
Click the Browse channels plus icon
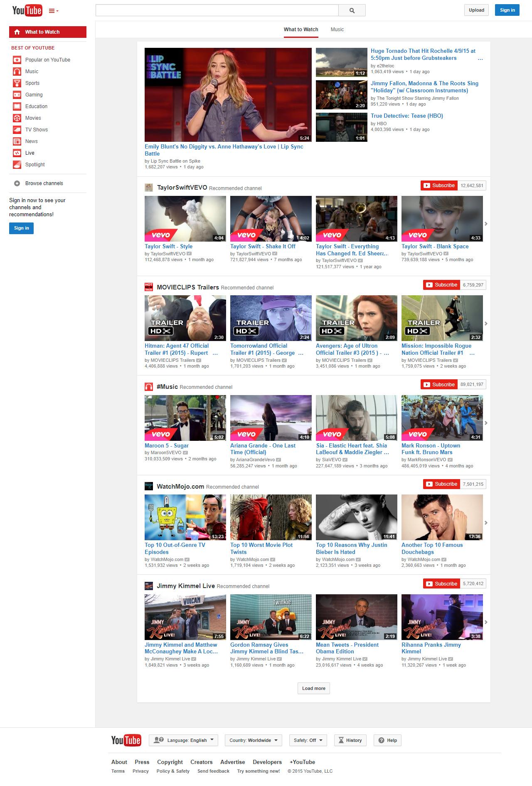(17, 183)
